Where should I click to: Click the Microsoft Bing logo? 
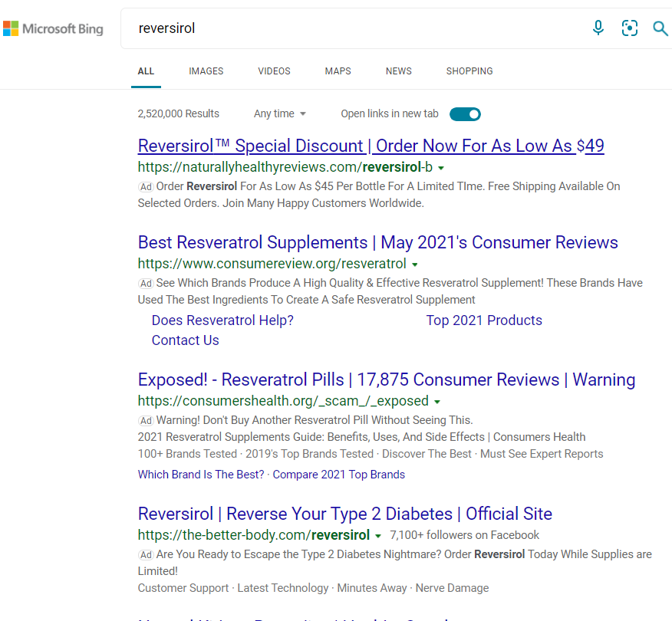click(x=53, y=28)
